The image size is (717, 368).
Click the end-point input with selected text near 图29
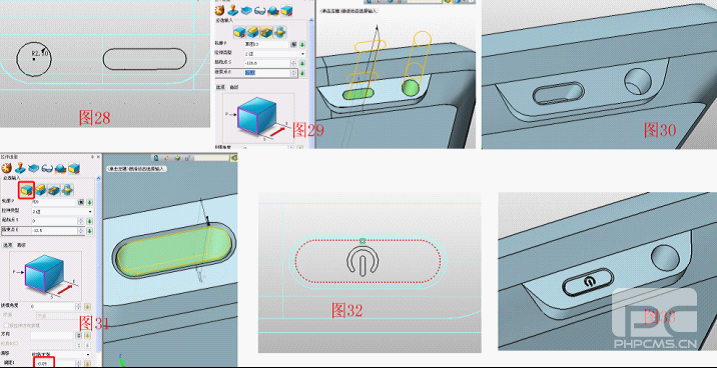click(x=267, y=73)
